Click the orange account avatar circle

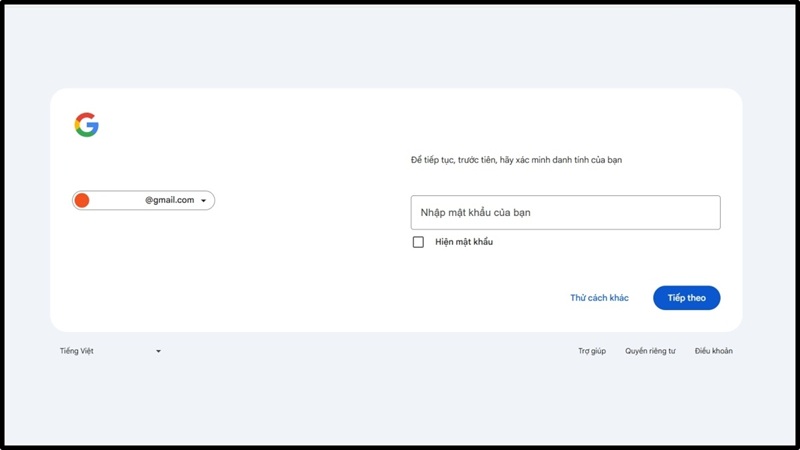tap(82, 200)
